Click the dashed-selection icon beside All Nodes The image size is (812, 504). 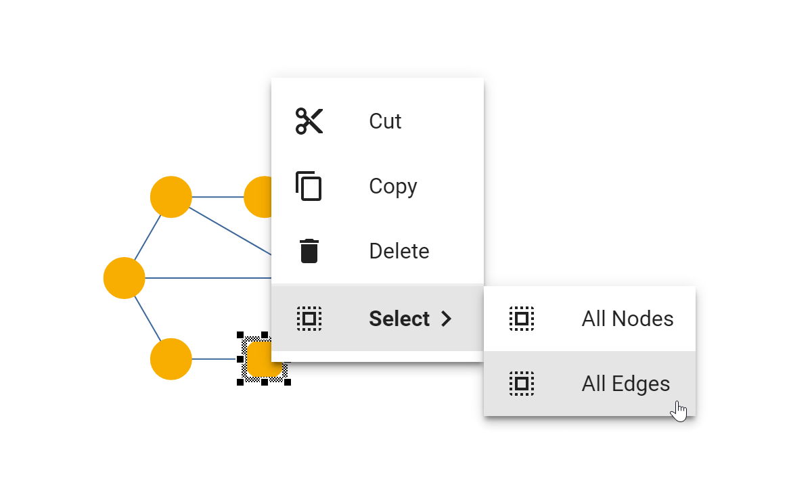[x=521, y=318]
